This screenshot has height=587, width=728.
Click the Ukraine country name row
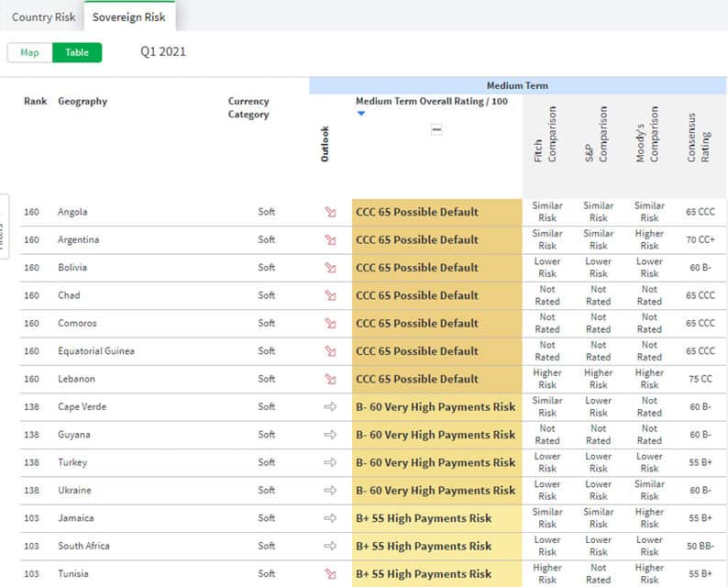[74, 491]
